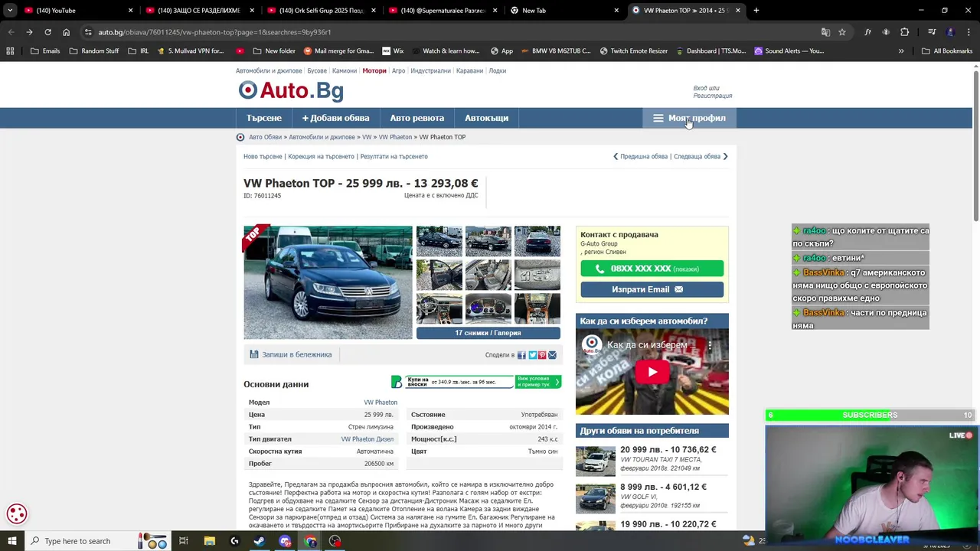Click 'Ново търсене' link

pyautogui.click(x=263, y=156)
